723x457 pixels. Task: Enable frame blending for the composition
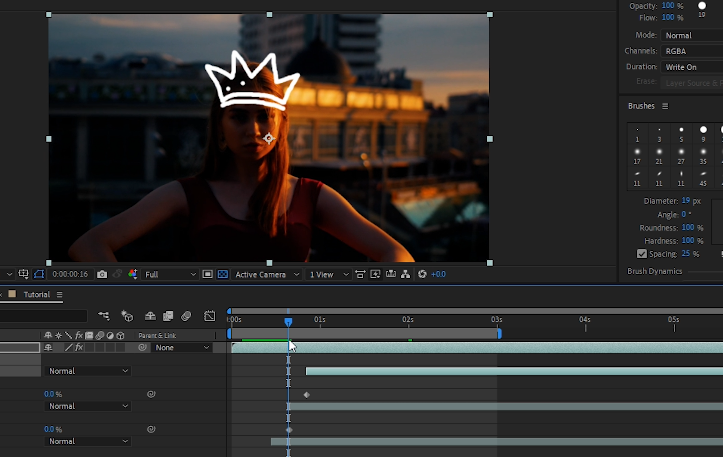click(168, 316)
